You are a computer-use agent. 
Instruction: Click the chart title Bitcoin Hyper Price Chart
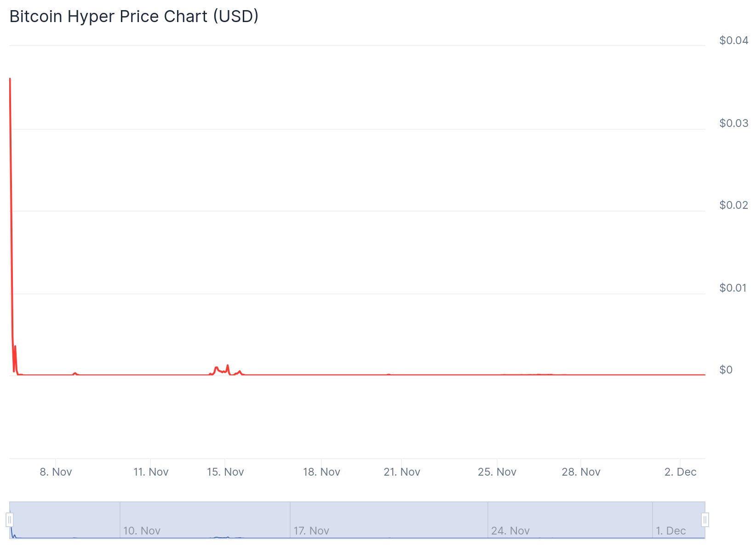coord(134,17)
